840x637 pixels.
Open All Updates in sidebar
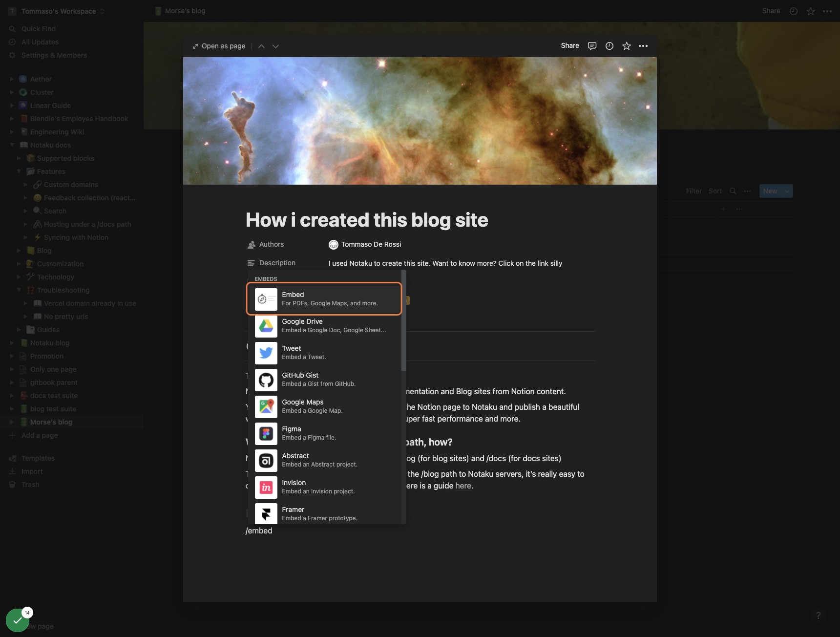[40, 42]
